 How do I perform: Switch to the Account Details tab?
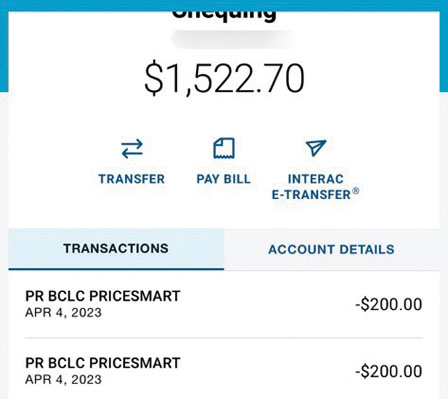[331, 249]
